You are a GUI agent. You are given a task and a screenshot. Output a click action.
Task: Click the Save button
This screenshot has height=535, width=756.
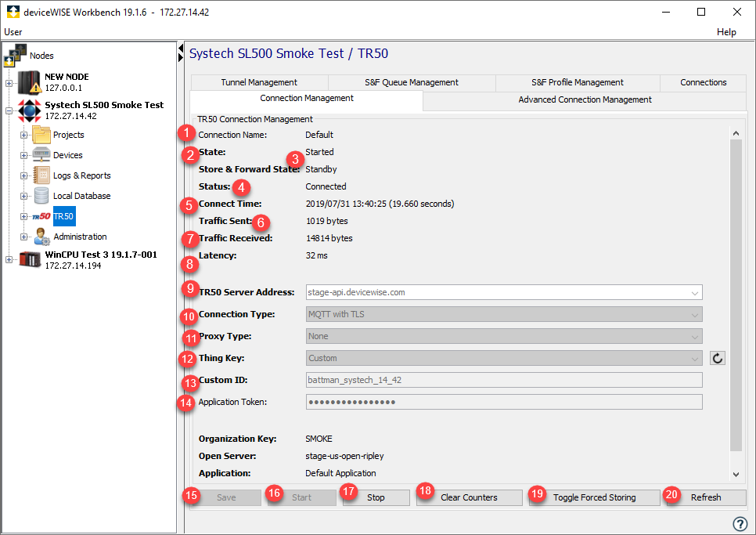226,497
